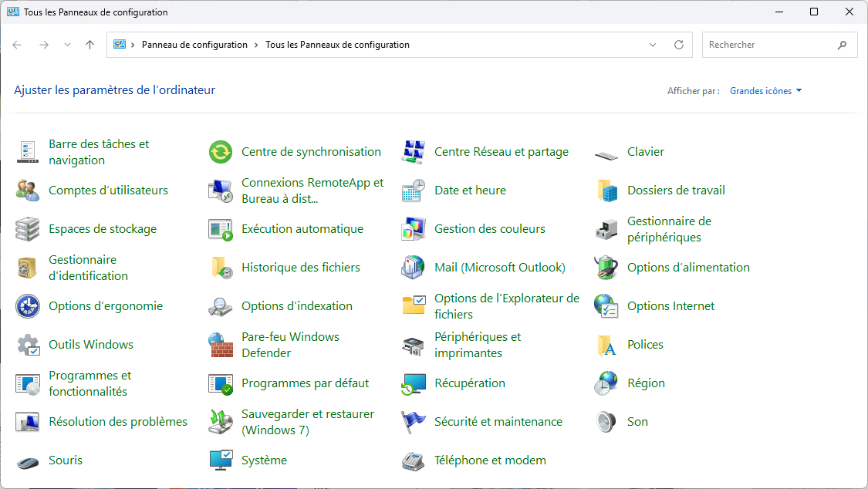Open Sécurité et maintenance
The height and width of the screenshot is (489, 868).
498,421
